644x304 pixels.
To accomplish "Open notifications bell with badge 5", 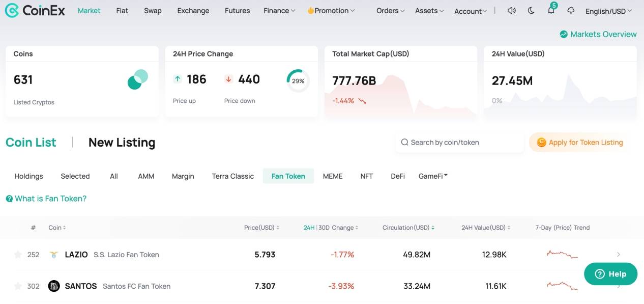I will click(551, 10).
